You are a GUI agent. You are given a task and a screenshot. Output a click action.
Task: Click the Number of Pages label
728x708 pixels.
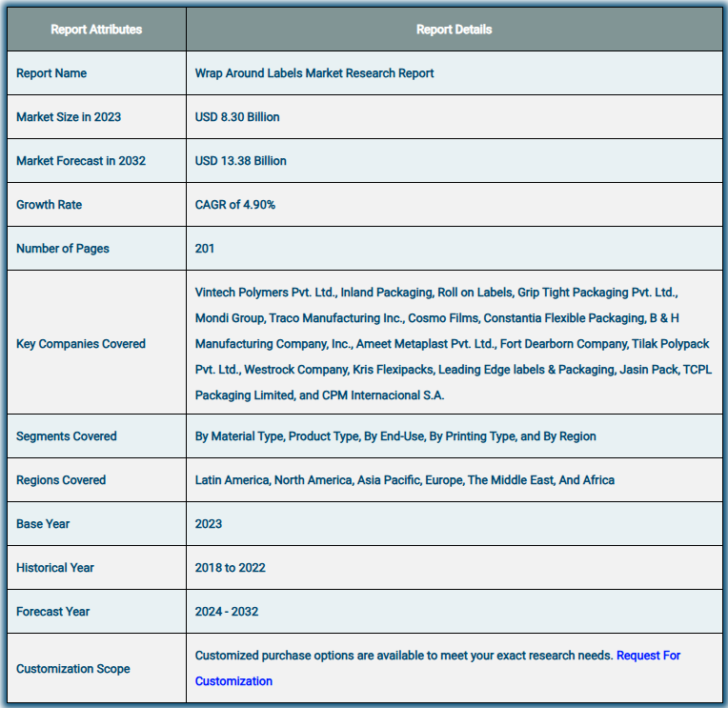63,249
